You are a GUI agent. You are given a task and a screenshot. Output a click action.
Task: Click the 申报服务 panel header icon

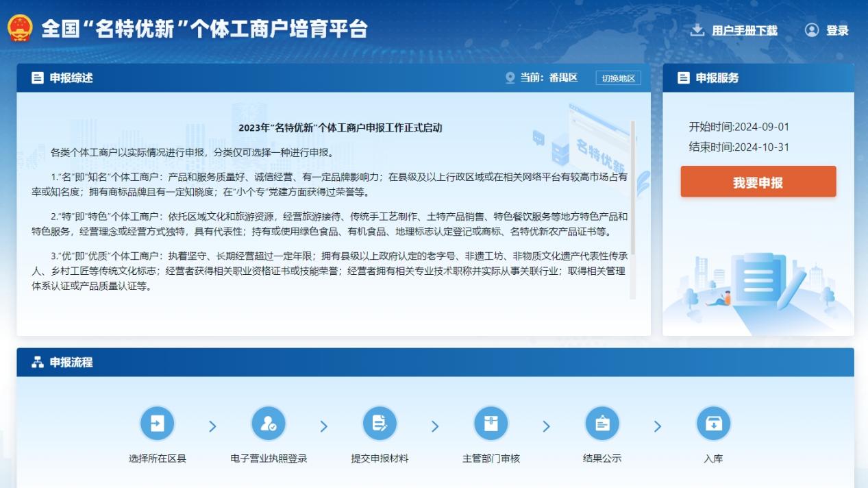683,78
